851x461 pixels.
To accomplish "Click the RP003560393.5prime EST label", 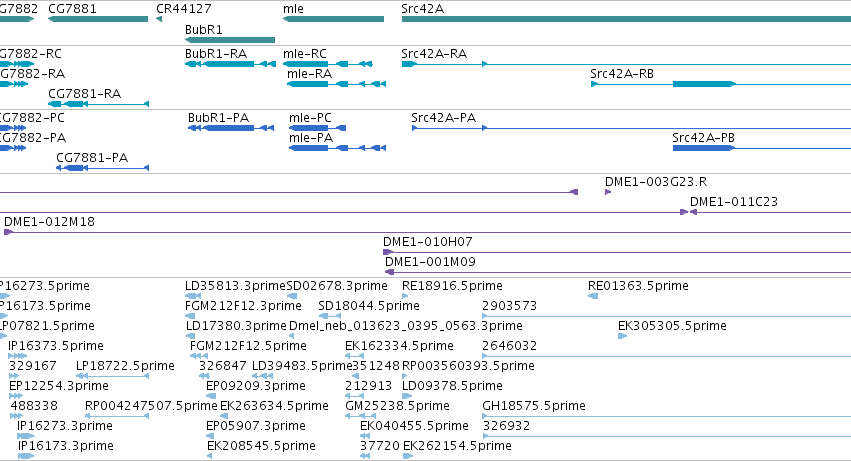I will pos(468,367).
